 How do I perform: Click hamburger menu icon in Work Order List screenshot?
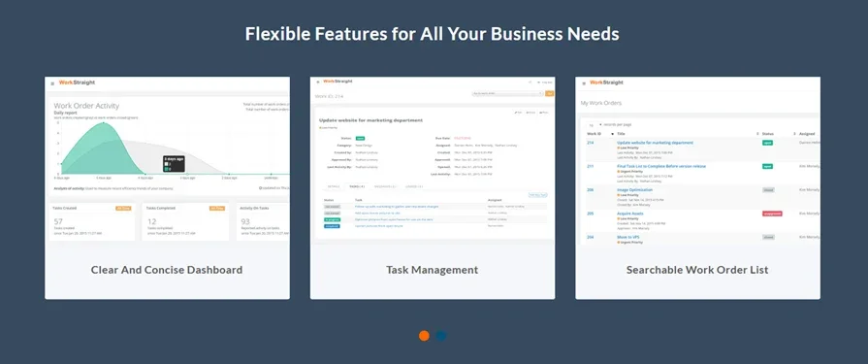pos(584,83)
